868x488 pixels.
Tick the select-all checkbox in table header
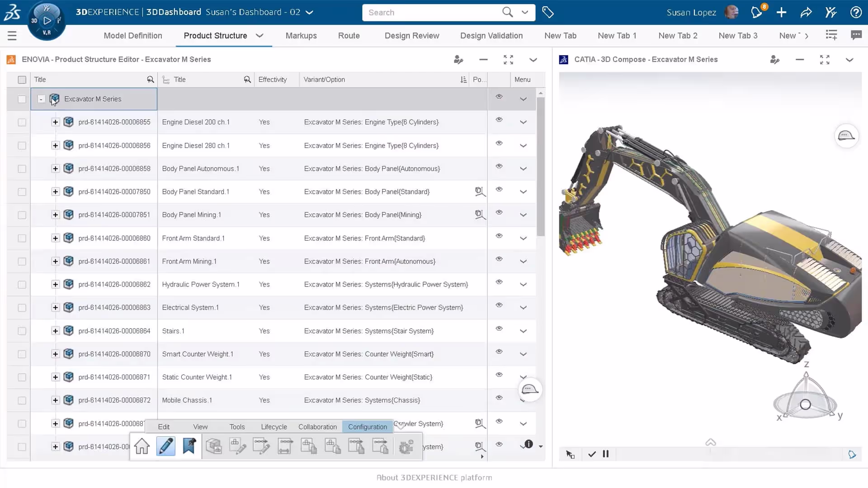[22, 80]
